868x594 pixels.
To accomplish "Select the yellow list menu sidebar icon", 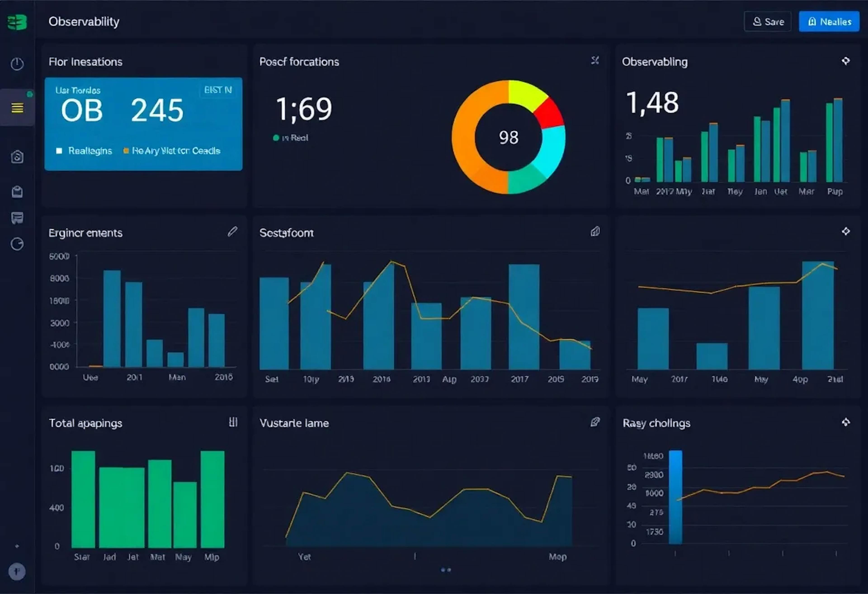I will pyautogui.click(x=17, y=108).
